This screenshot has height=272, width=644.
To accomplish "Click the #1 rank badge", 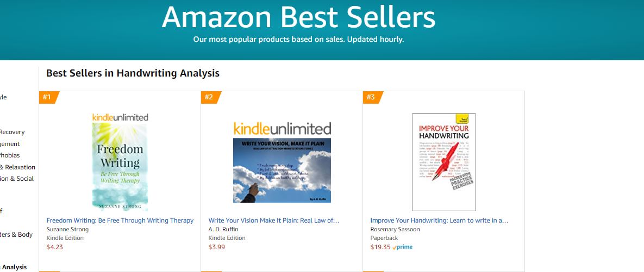I will [47, 98].
